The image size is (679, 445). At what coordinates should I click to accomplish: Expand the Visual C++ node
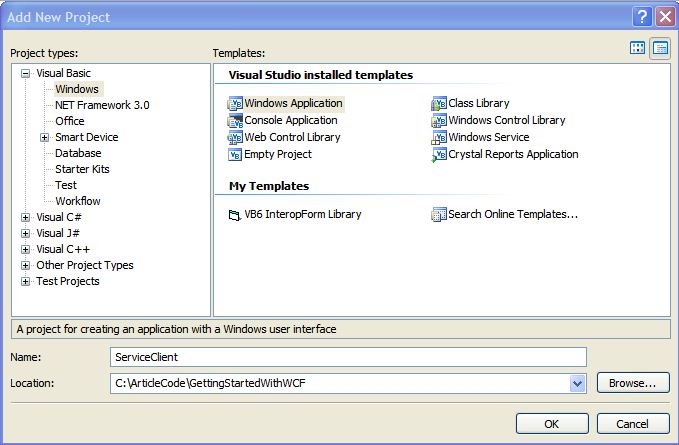tap(26, 250)
